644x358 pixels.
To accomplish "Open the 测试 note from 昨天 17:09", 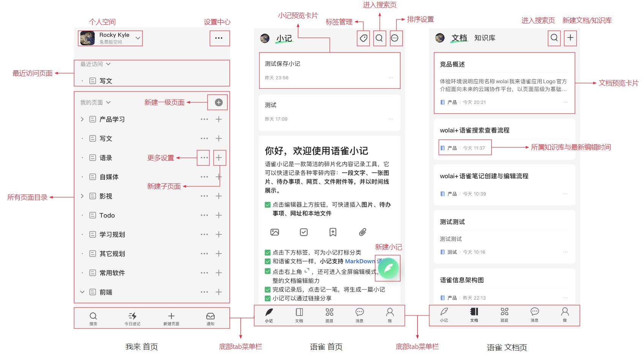I will click(x=330, y=112).
